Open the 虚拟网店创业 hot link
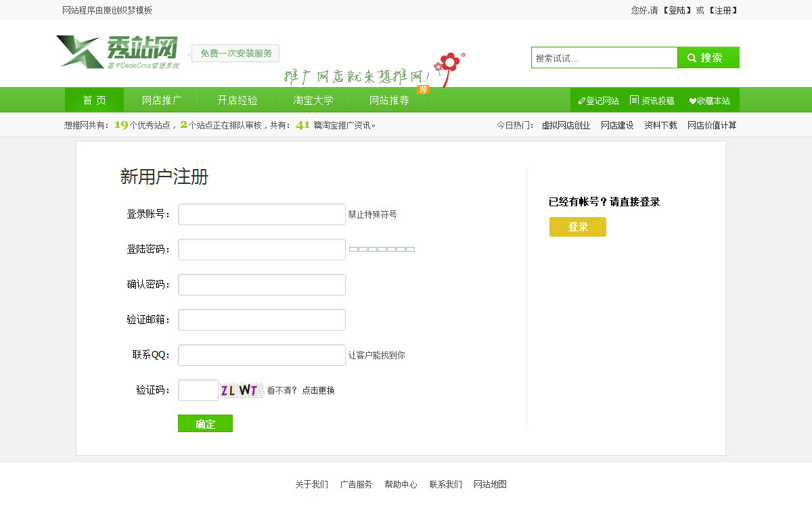812x516 pixels. pos(566,125)
